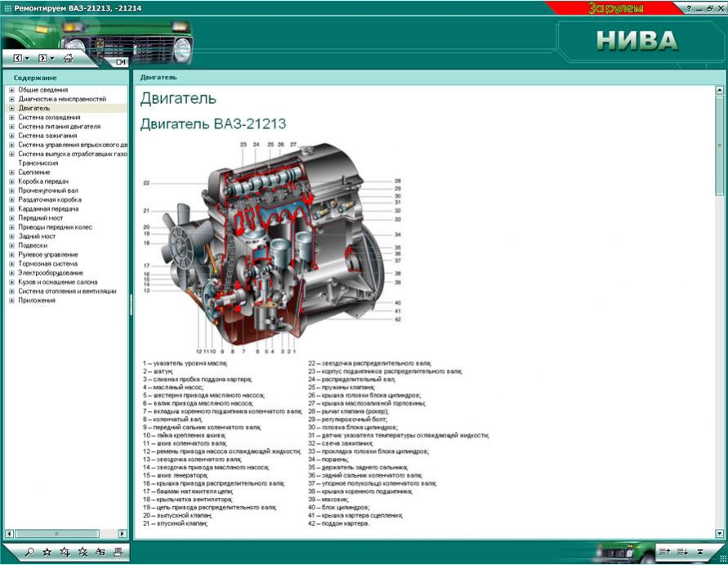Click the page vertical scrollbar thumb
Screen dimensions: 728x565
[720, 146]
